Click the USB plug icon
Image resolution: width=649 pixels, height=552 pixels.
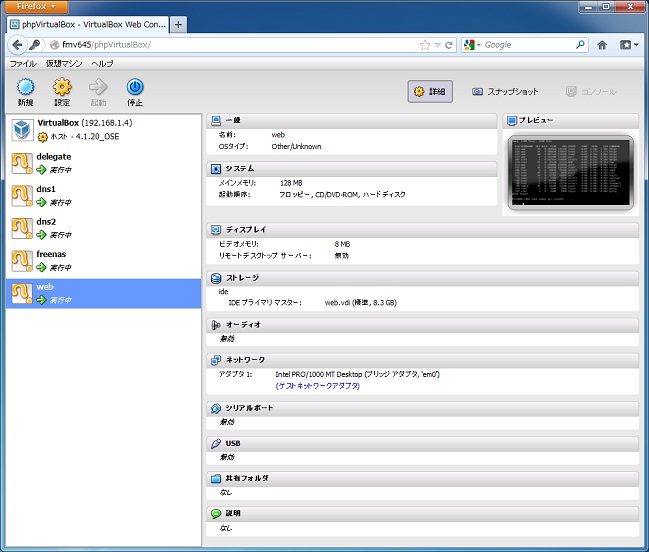[216, 444]
